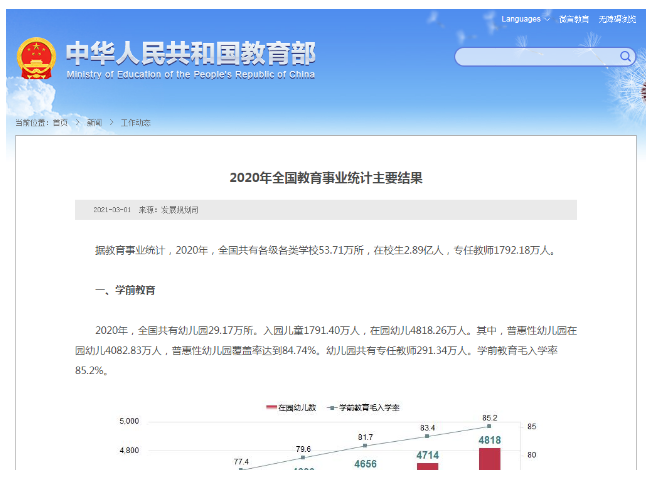This screenshot has height=480, width=651.
Task: Click the chart data label 4656
Action: click(x=365, y=464)
